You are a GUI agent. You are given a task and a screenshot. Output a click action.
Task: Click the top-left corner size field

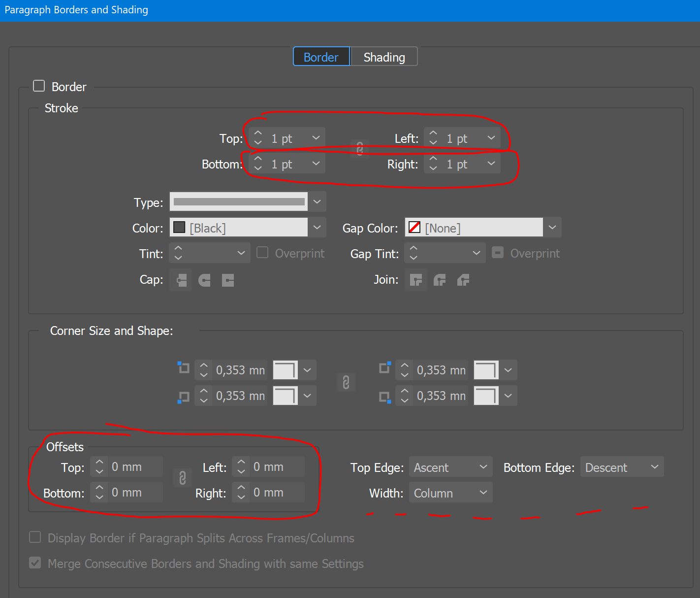click(x=240, y=370)
